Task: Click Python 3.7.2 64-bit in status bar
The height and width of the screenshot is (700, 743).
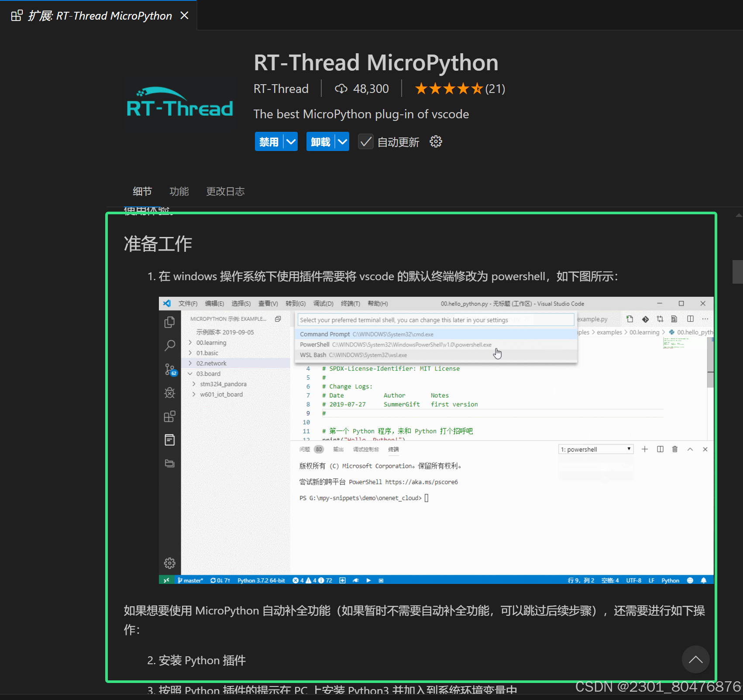Action: [x=261, y=580]
